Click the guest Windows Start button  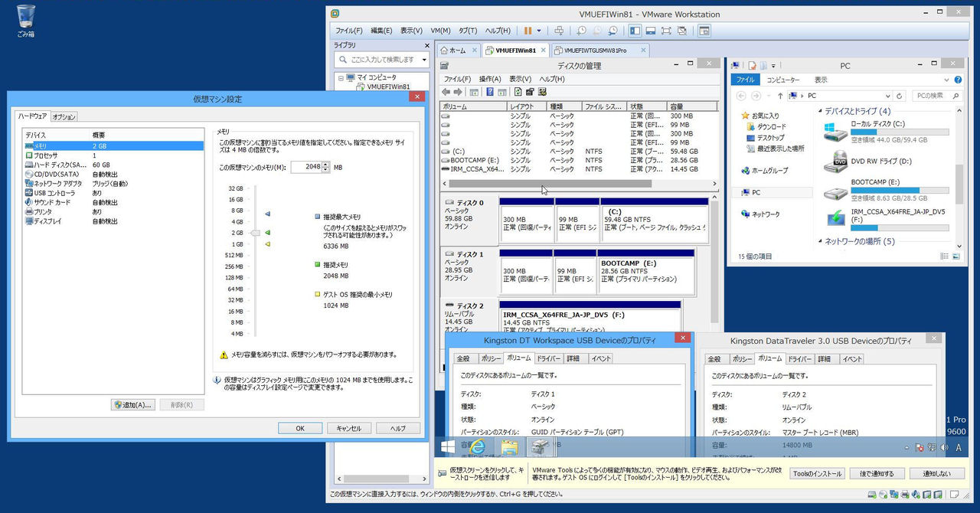coord(449,446)
